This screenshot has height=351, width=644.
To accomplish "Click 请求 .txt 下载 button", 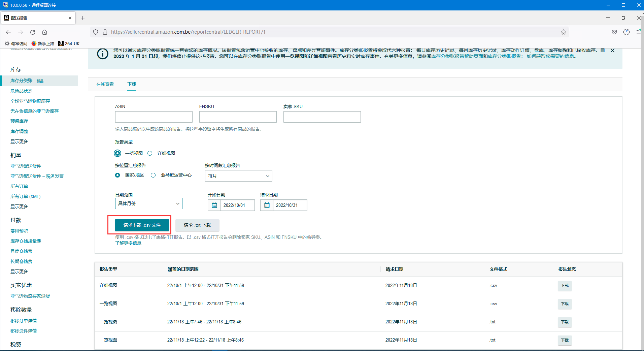I will [197, 225].
